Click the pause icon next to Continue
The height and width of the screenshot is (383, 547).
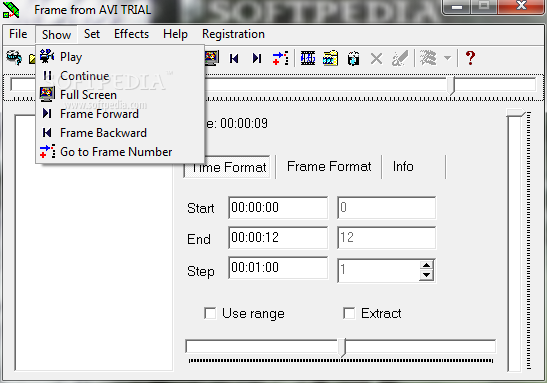tap(47, 75)
